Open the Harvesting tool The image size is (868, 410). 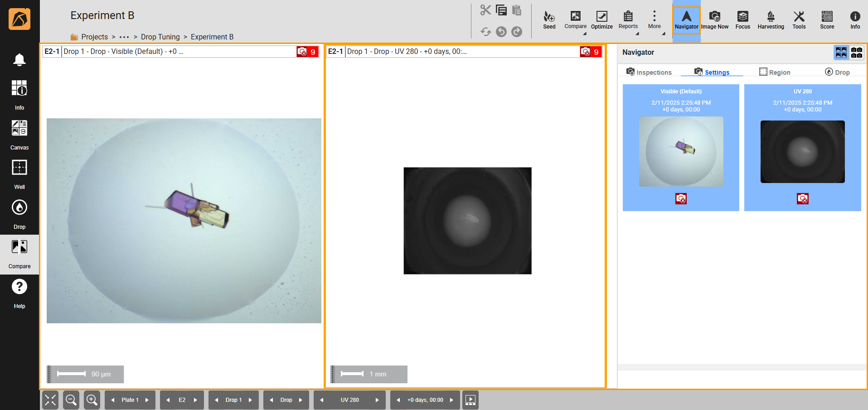click(x=771, y=20)
